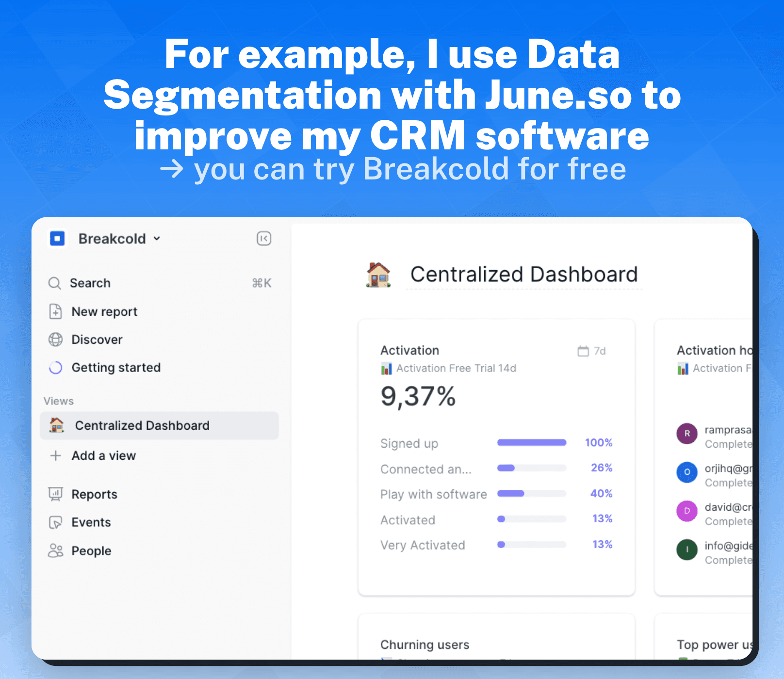Open the ramprasa user entry

coord(714,436)
